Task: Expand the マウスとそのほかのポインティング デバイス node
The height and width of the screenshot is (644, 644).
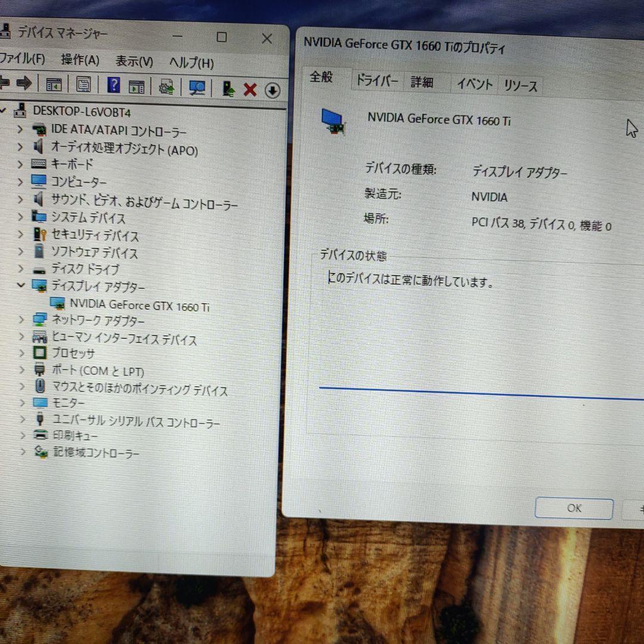Action: click(22, 386)
